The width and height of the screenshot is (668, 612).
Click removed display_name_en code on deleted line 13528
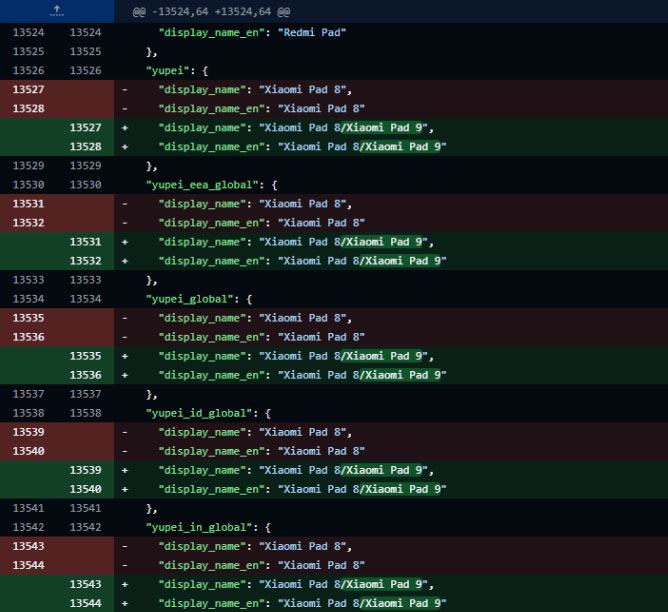click(x=262, y=109)
